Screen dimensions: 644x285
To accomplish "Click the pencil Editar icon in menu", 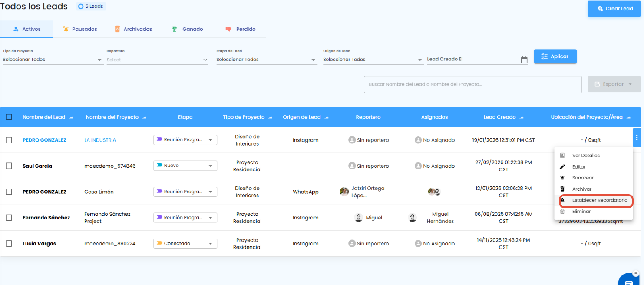I will click(562, 167).
